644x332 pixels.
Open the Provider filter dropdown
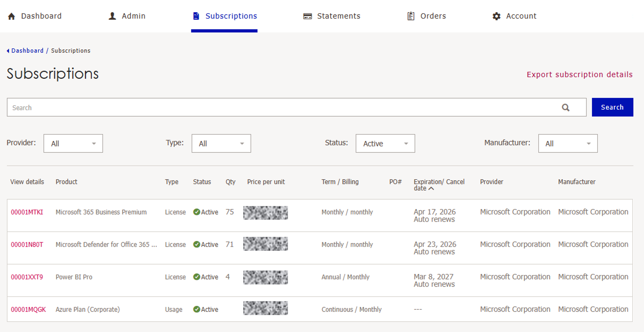tap(73, 143)
